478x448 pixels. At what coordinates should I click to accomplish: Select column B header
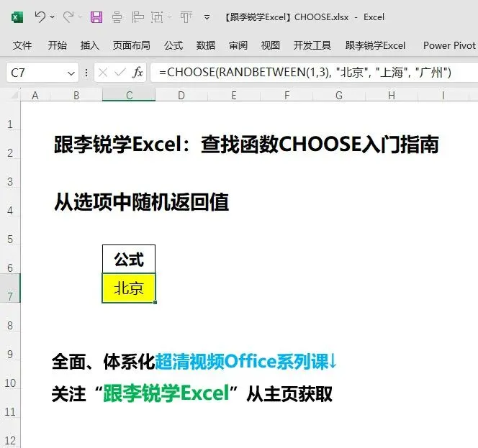pyautogui.click(x=76, y=96)
